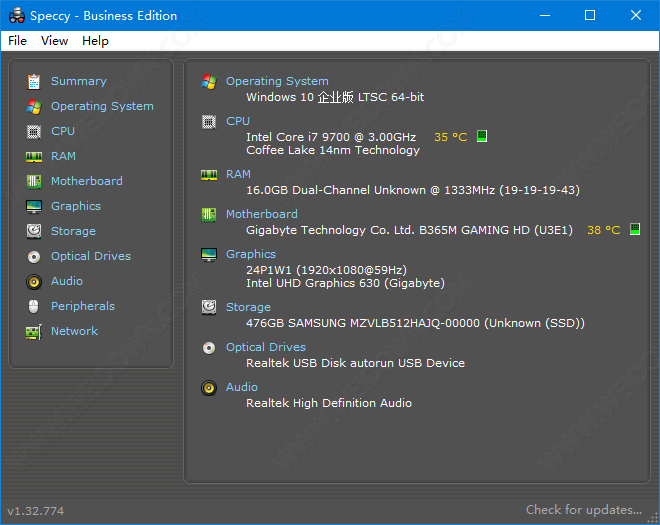
Task: Click the Speccy app icon in title bar
Action: [x=17, y=16]
